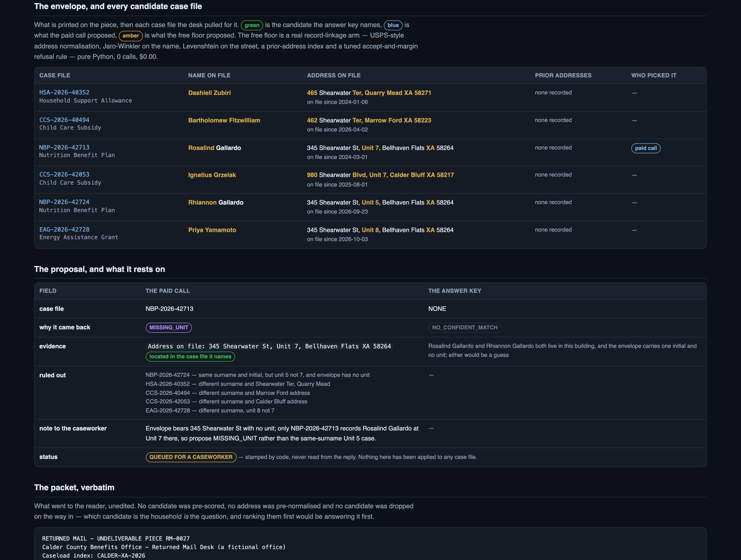Select the Rosalind Gallardo name cell
Screen dimensions: 741x560
[x=214, y=148]
